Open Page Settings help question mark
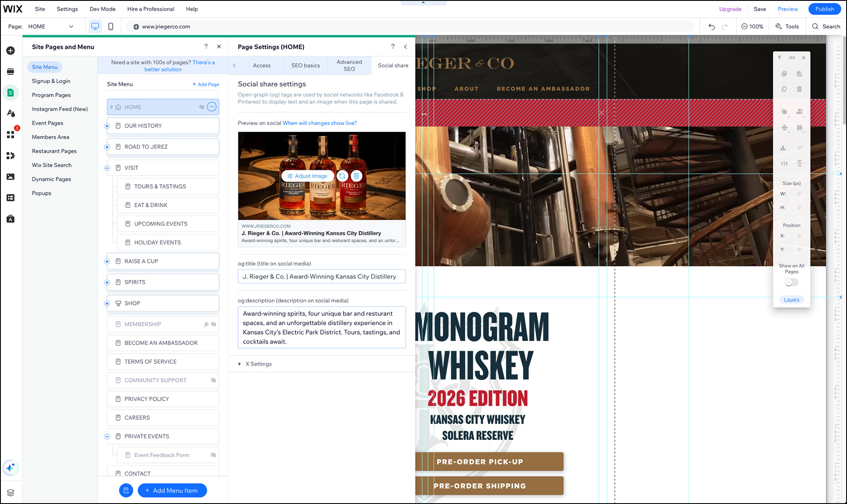This screenshot has height=504, width=847. click(x=393, y=47)
